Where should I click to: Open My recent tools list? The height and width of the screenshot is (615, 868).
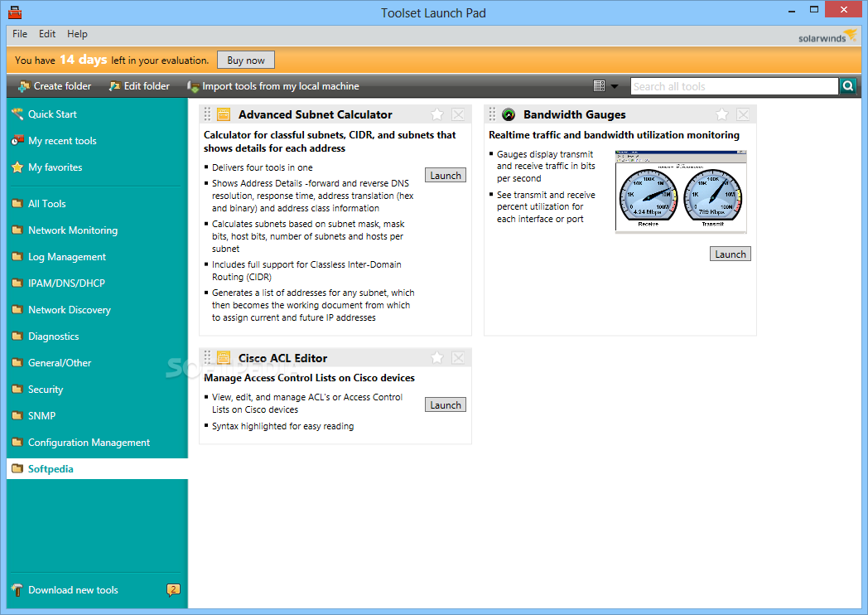pos(63,141)
